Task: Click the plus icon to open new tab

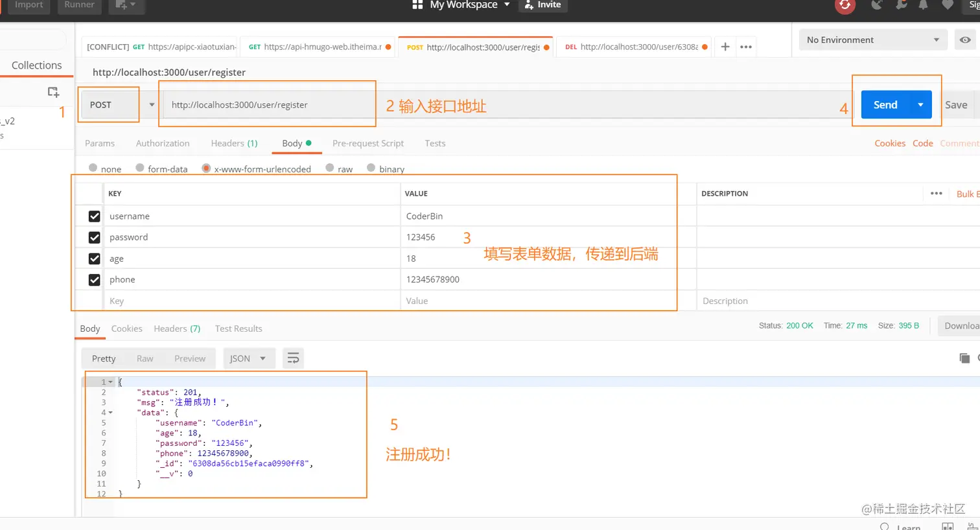Action: (x=725, y=47)
